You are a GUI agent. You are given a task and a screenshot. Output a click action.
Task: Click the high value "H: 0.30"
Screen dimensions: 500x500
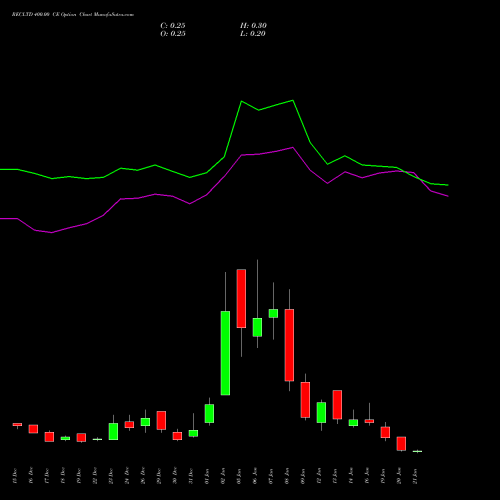(x=253, y=26)
